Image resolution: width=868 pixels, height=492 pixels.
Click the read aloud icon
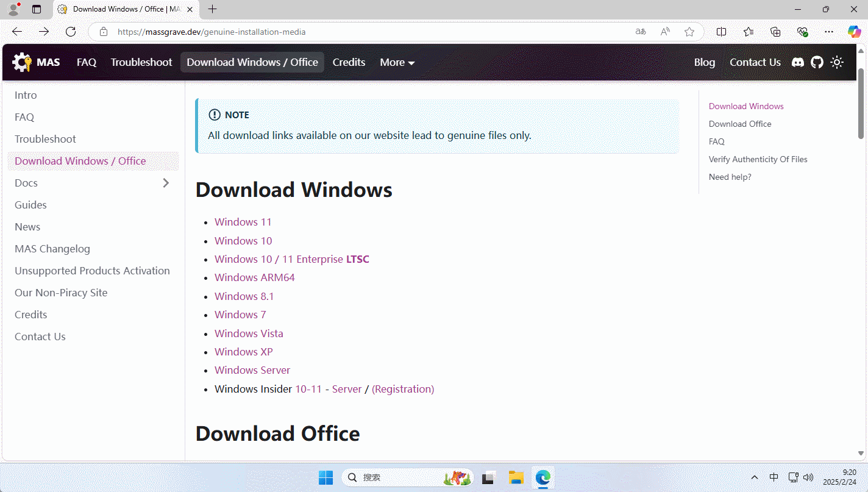point(665,32)
